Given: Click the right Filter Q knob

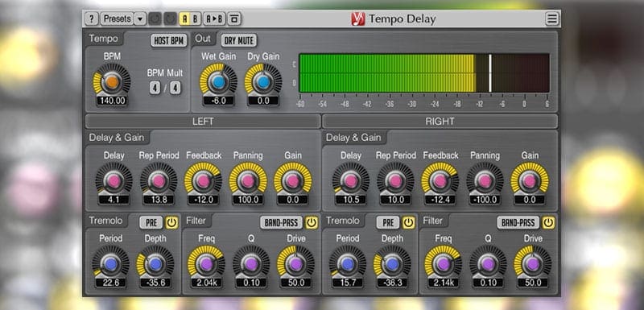Looking at the screenshot, I should pyautogui.click(x=488, y=264).
